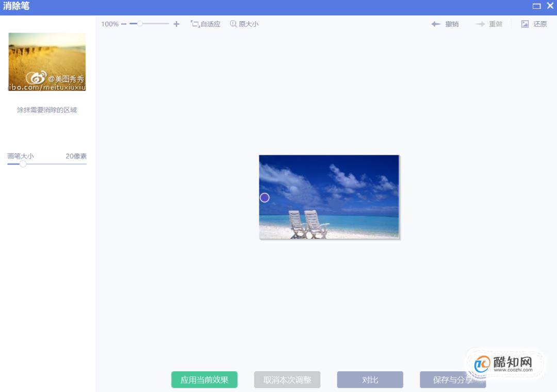Click the 20像素 brush size value
The image size is (557, 392).
point(76,156)
